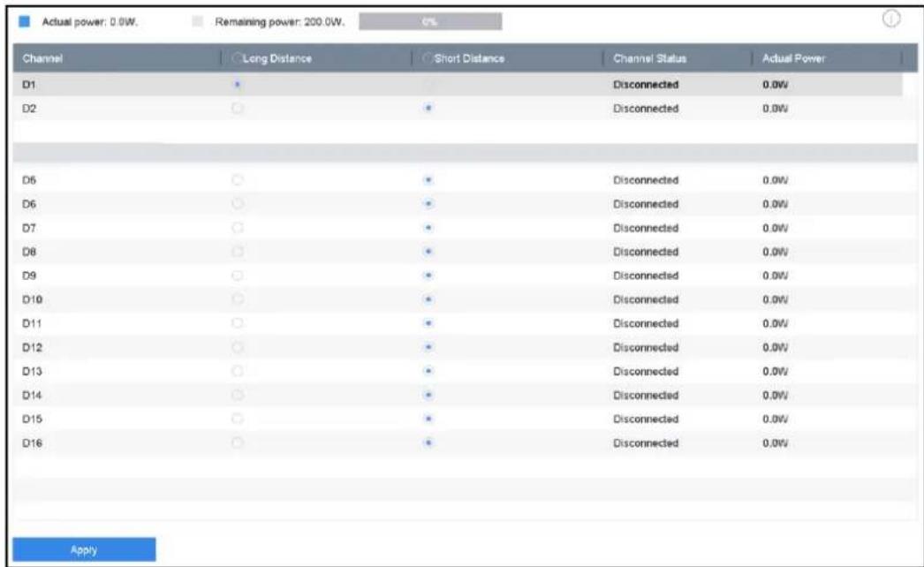Select Short Distance for channel D8
The image size is (924, 567).
[x=428, y=252]
